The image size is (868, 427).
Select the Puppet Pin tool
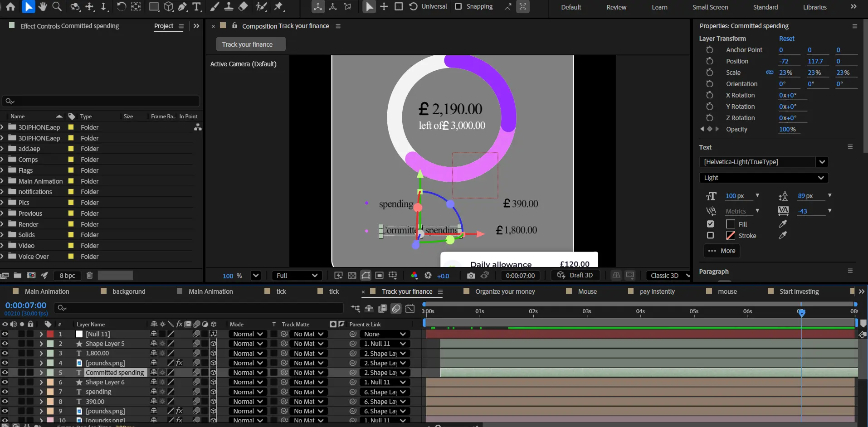click(x=278, y=6)
